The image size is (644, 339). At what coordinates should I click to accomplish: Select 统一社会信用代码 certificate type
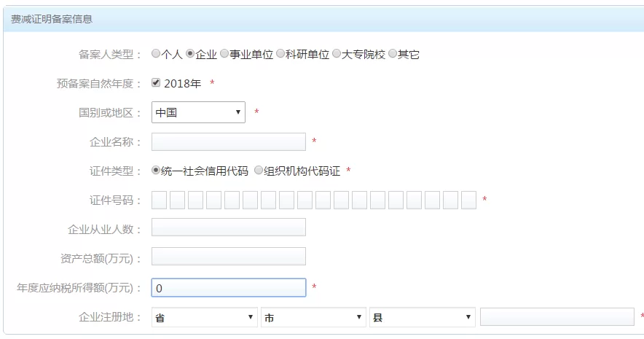(156, 171)
